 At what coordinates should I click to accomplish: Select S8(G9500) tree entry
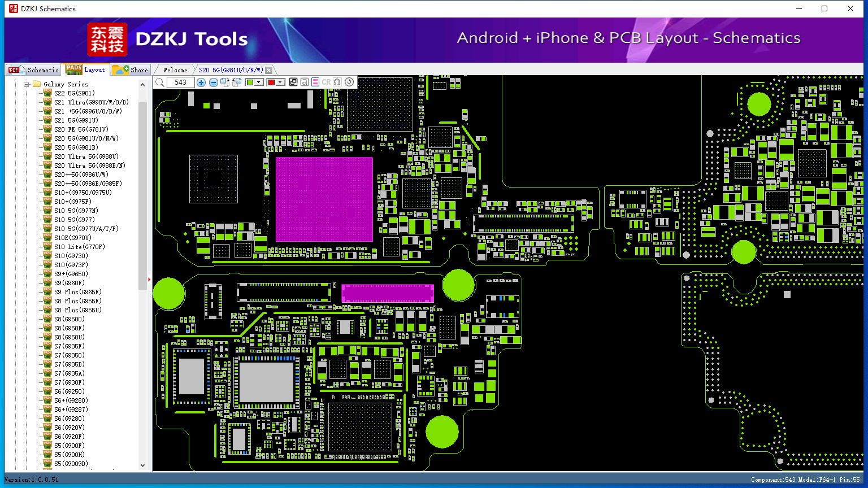click(x=70, y=319)
